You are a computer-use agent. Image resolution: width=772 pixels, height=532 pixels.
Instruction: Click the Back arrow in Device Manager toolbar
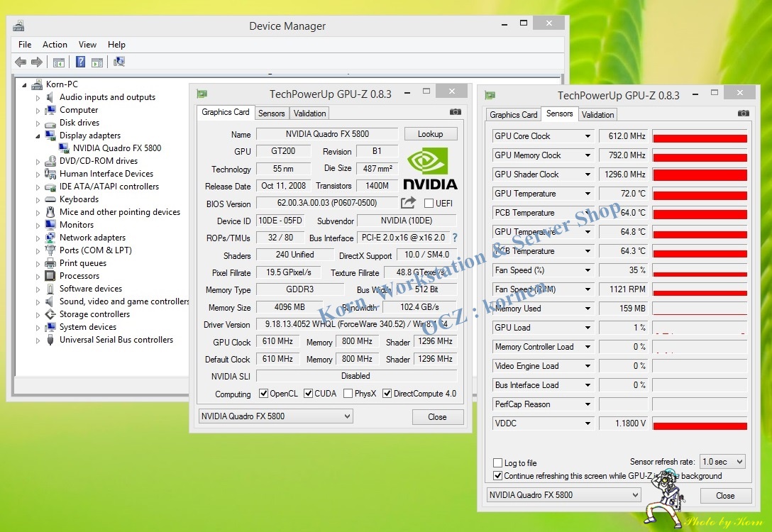click(x=21, y=62)
